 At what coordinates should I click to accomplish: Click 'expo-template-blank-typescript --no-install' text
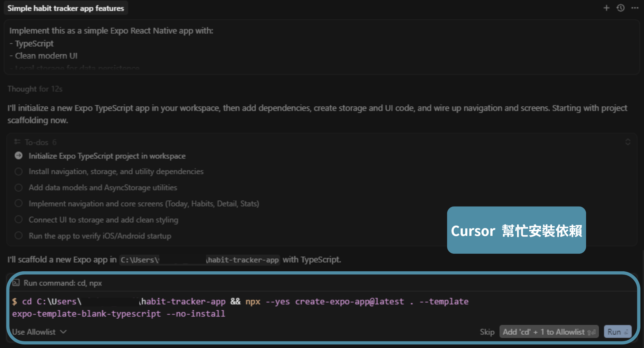[118, 314]
